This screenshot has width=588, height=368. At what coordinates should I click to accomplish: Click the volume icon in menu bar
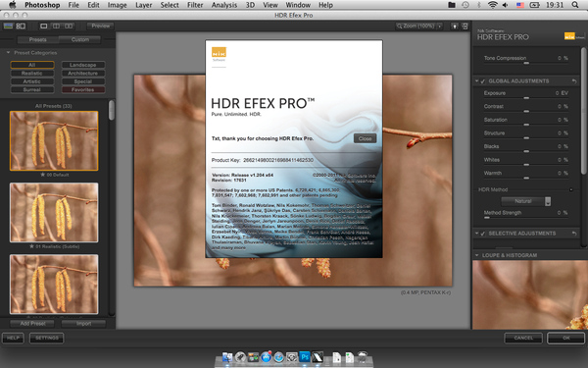[x=506, y=5]
